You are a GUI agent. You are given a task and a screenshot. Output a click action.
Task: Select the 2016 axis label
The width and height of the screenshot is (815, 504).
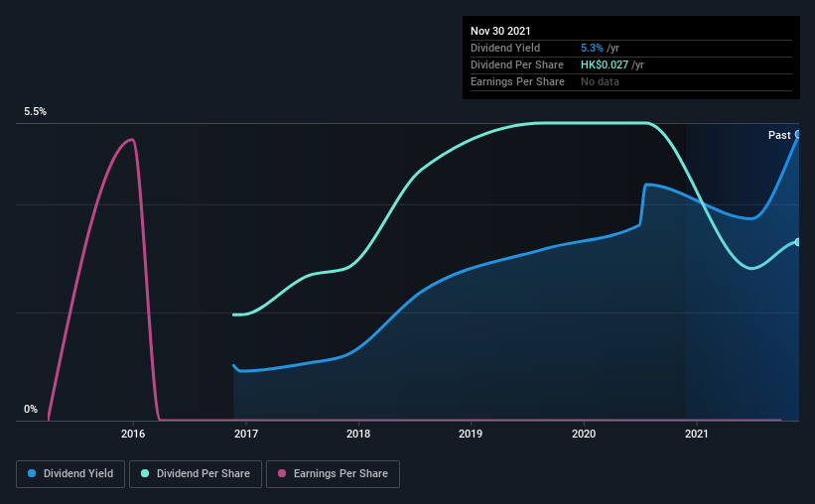pos(133,434)
